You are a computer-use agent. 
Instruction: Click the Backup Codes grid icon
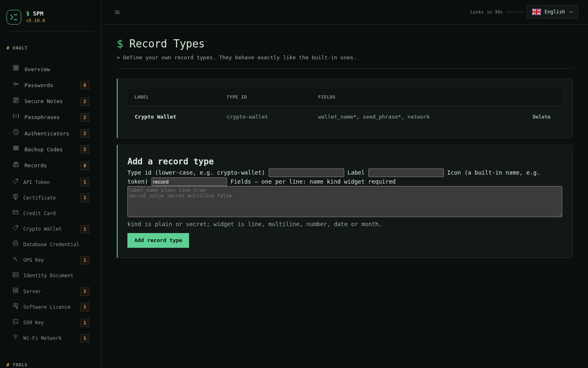pos(16,148)
